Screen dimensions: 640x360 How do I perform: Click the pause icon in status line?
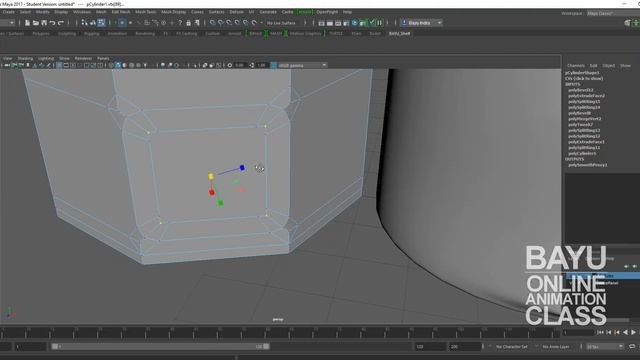pos(380,23)
